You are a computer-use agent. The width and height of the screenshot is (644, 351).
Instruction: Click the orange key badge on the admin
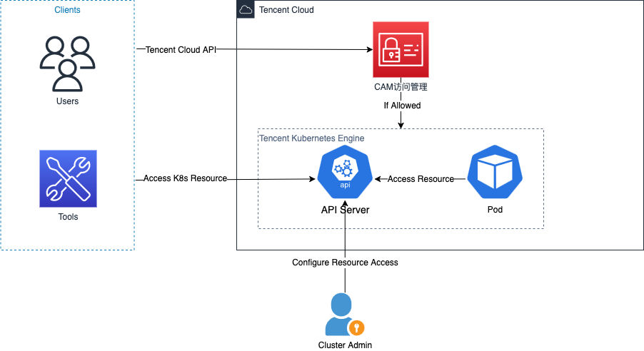(x=356, y=328)
